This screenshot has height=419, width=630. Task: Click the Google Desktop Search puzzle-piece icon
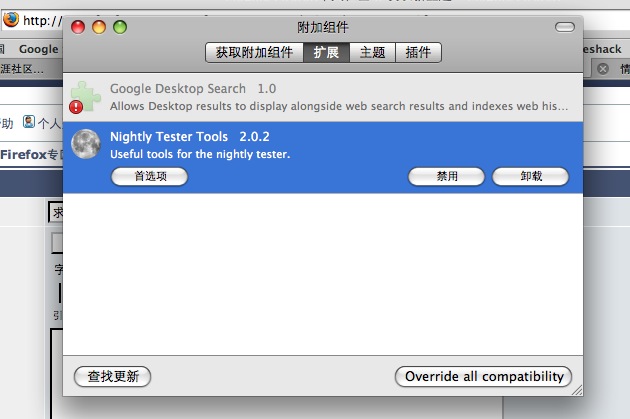tap(85, 97)
